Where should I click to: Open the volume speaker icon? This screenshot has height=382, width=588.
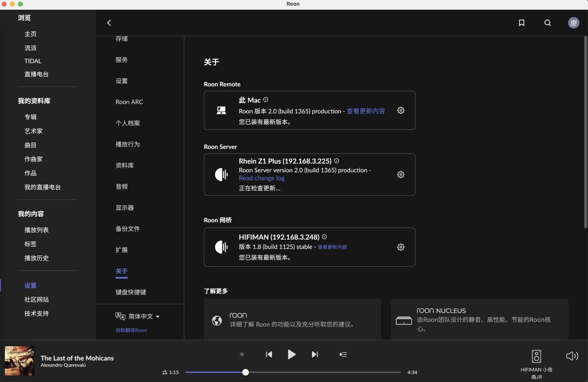point(572,356)
